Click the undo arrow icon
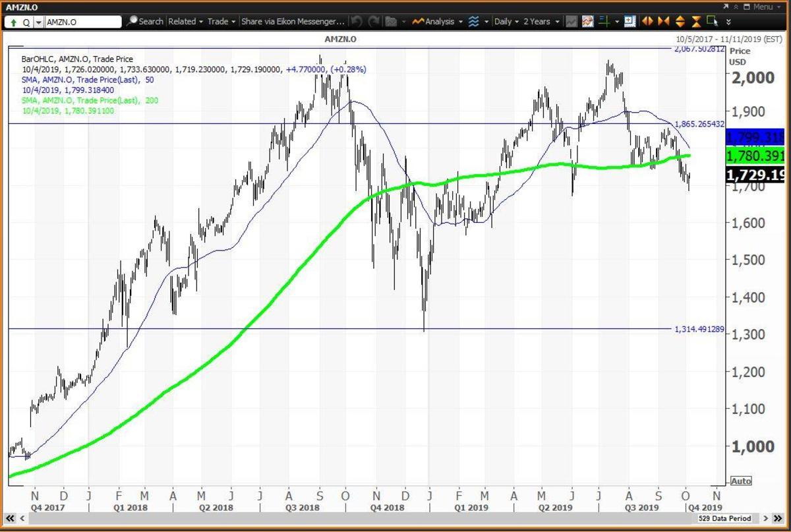This screenshot has width=791, height=532. click(357, 21)
